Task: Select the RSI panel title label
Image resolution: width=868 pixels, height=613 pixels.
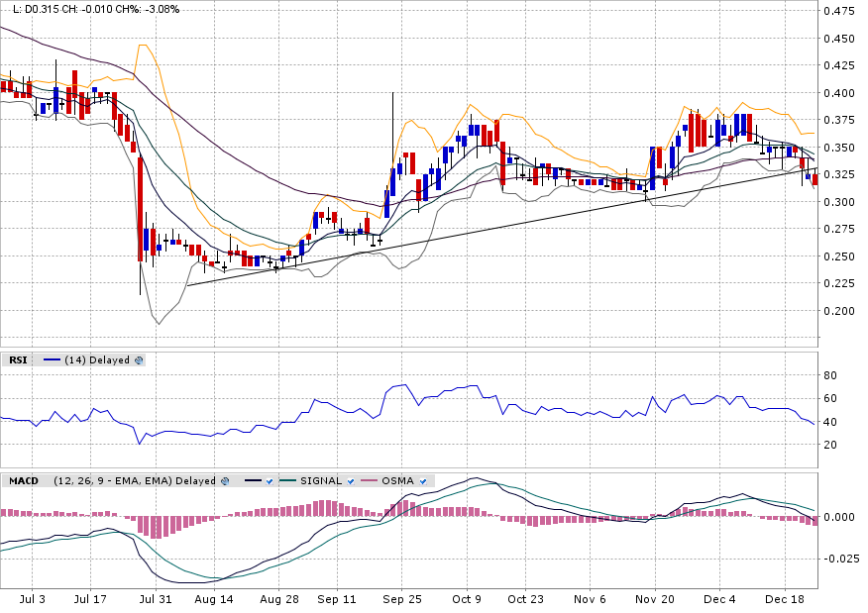Action: point(17,360)
